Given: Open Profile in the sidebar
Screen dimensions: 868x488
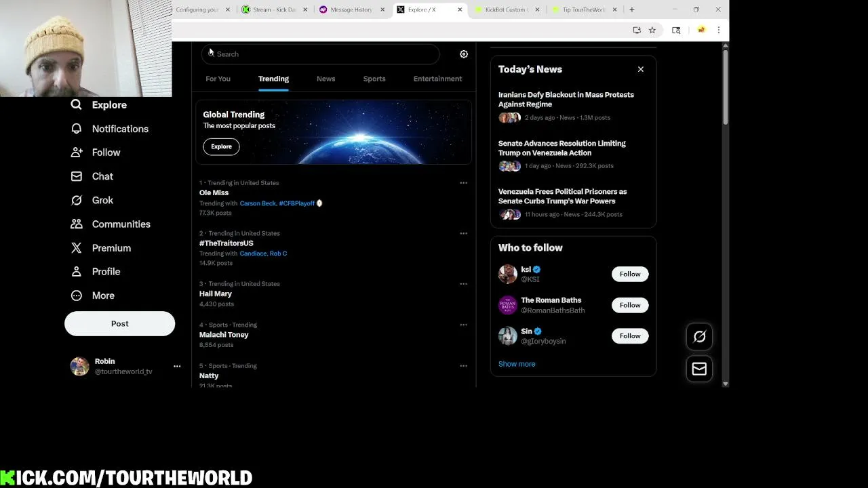Looking at the screenshot, I should tap(96, 272).
